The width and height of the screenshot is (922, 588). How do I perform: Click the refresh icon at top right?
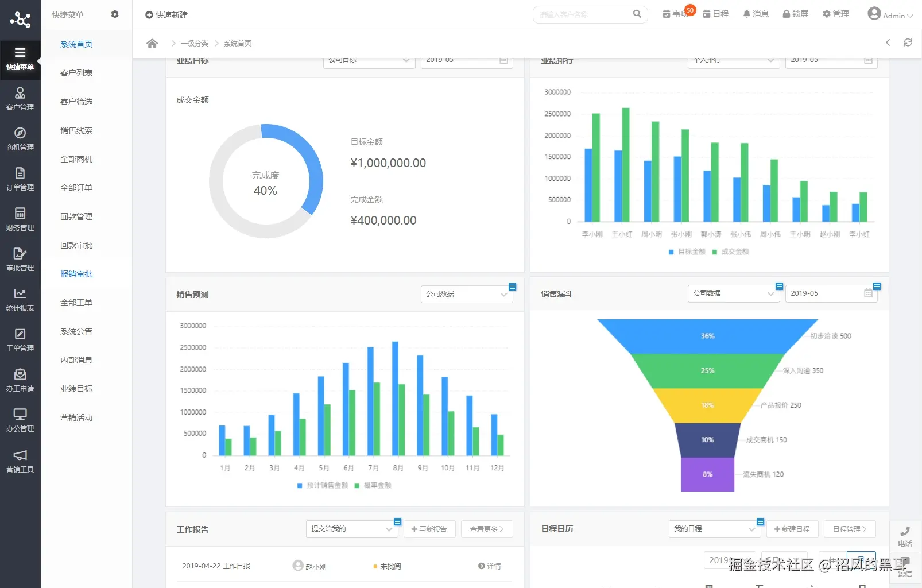pyautogui.click(x=908, y=42)
